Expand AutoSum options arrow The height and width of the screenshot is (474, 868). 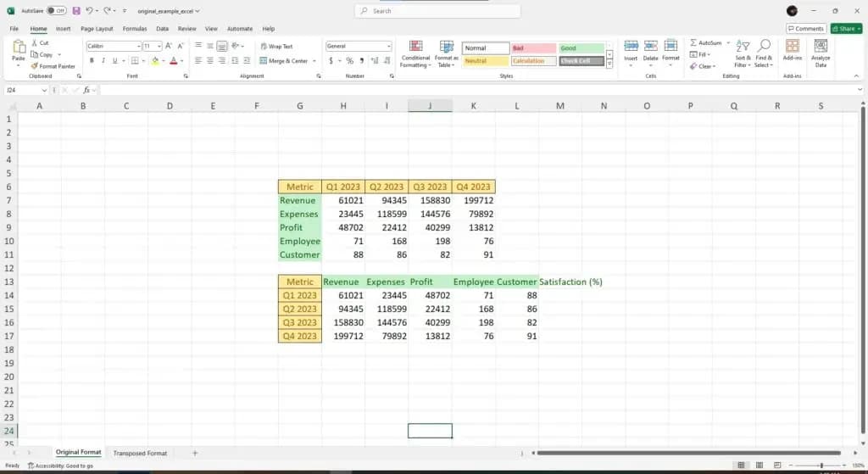728,42
